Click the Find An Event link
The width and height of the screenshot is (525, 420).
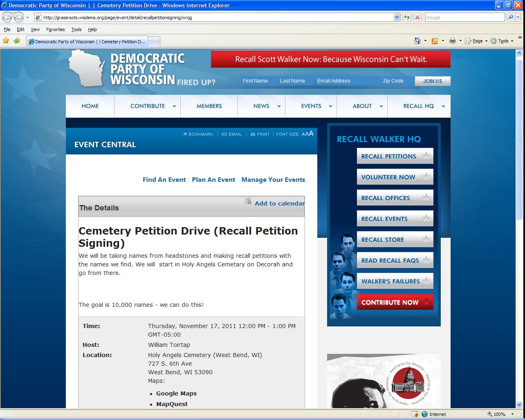164,180
